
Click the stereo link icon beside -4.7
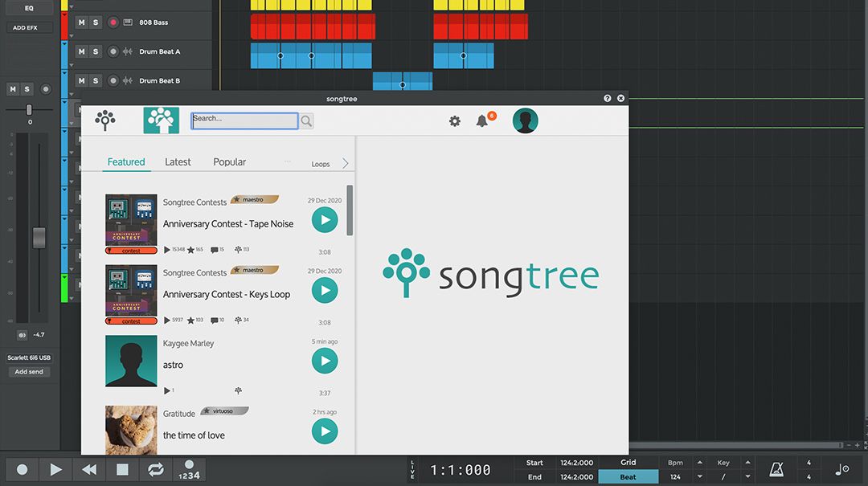23,335
